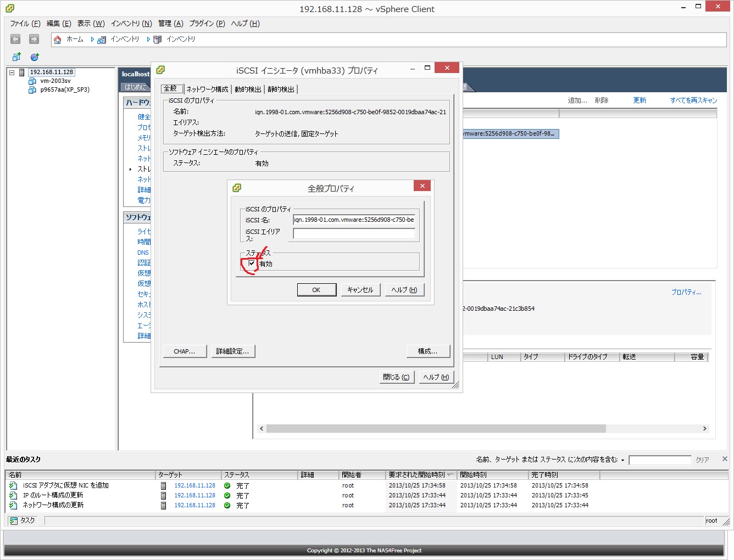Open the 管理 (A) menu

171,24
